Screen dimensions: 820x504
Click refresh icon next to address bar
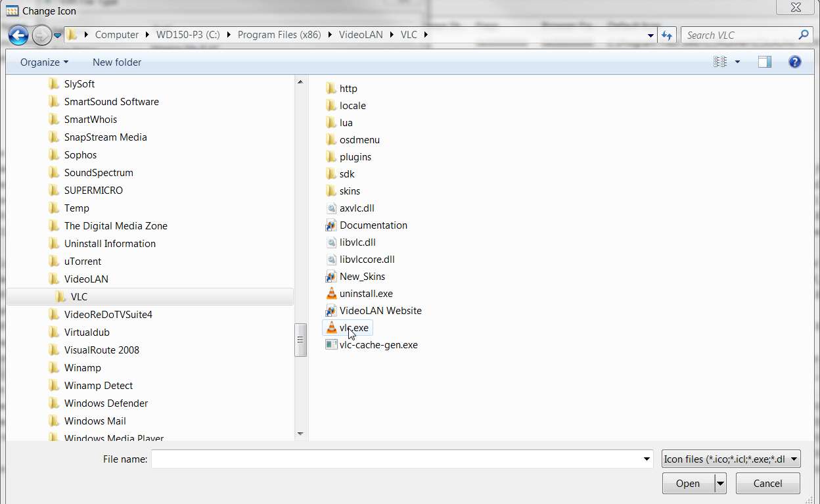(668, 35)
